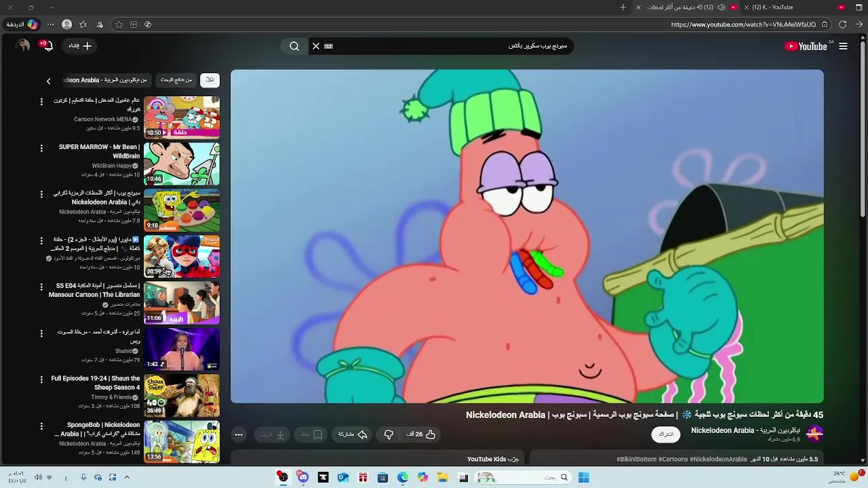Open options menu for Shaun the Sheep video
868x488 pixels.
(41, 380)
